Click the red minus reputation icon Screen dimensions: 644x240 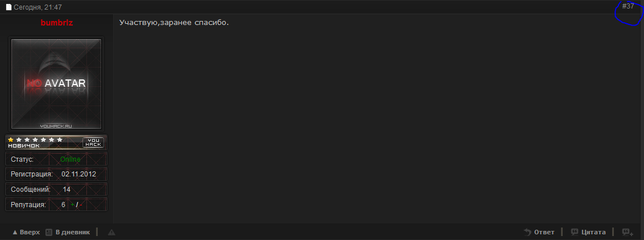coord(80,204)
